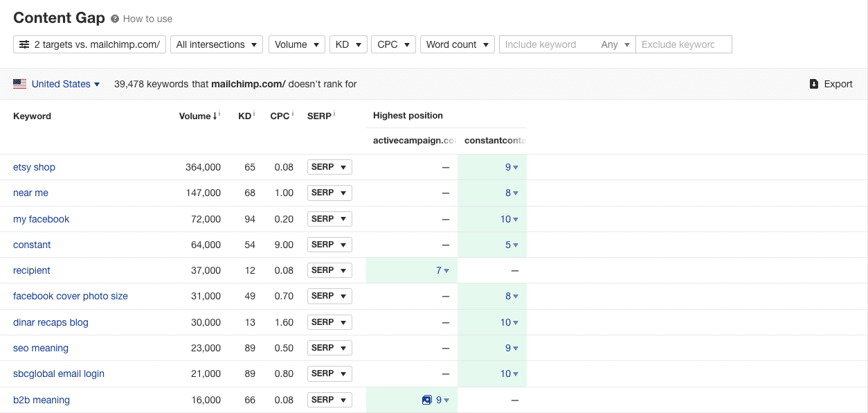
Task: Focus the Include keyword field
Action: pos(547,44)
